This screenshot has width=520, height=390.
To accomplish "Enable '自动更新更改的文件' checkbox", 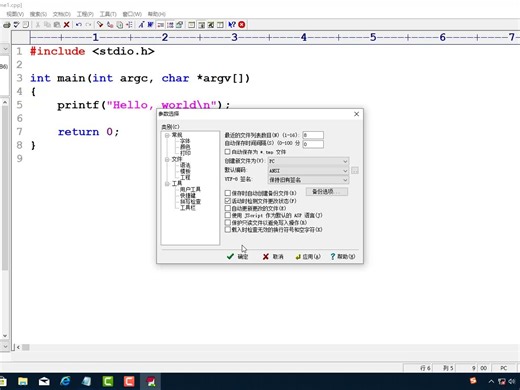I will [x=228, y=208].
